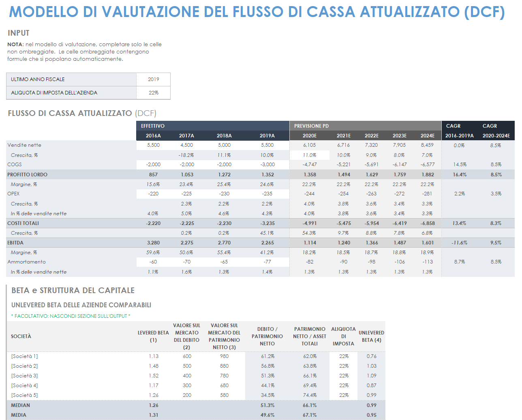Click the main DCF model title
The image size is (522, 420).
coord(257,12)
